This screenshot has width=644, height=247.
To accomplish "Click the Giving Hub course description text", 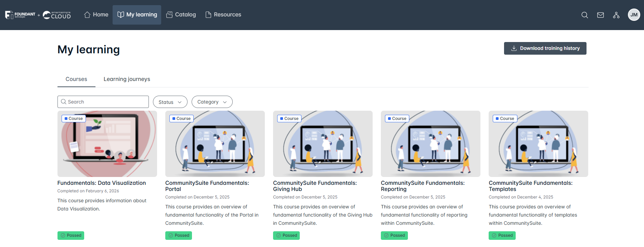I will coord(323,215).
